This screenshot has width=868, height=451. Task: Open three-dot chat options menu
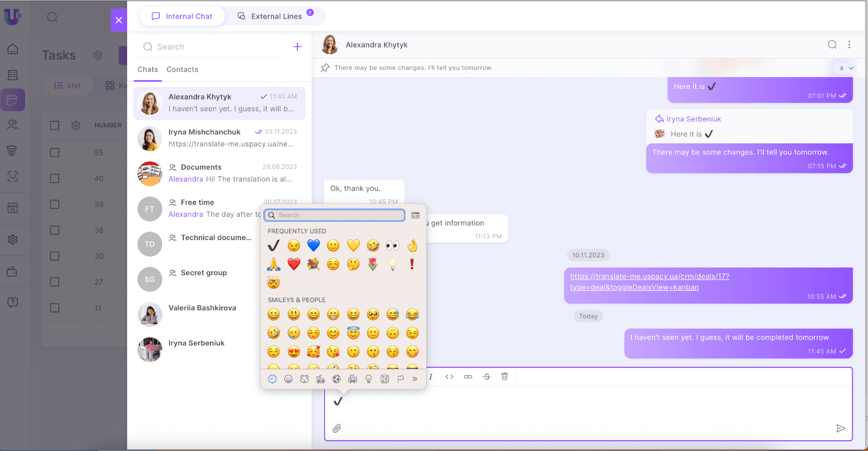click(x=849, y=45)
